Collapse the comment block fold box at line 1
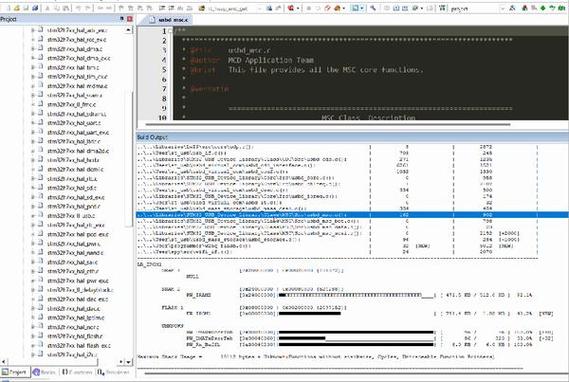The image size is (569, 382). pos(171,31)
